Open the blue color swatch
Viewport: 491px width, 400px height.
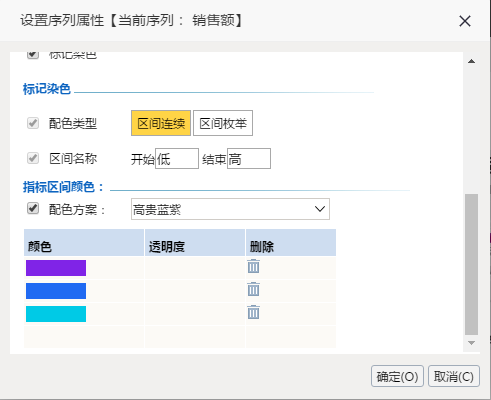point(56,291)
